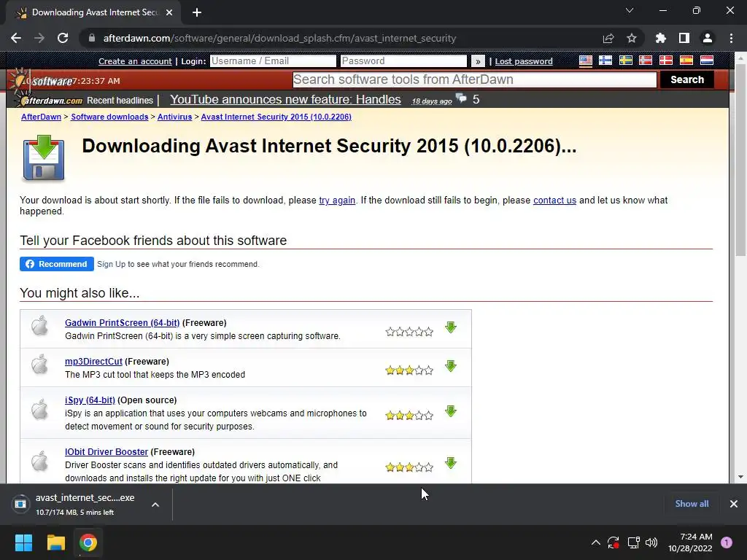Click the browser forward arrow
747x560 pixels.
(39, 38)
